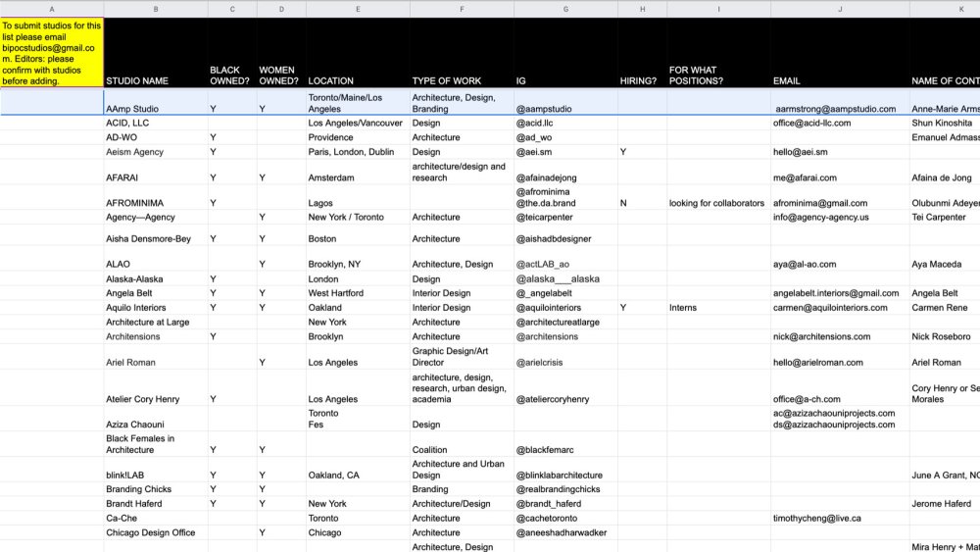Select the ALAO studio cell
The image size is (980, 552).
coord(156,259)
